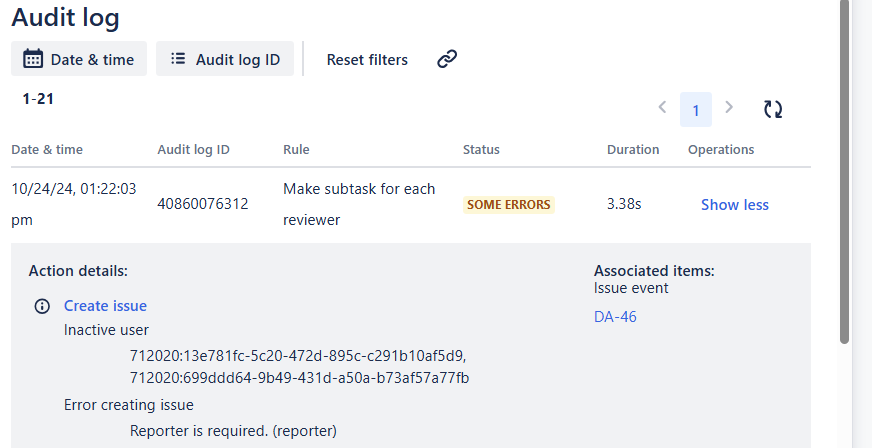Click the Status column header

click(x=481, y=150)
